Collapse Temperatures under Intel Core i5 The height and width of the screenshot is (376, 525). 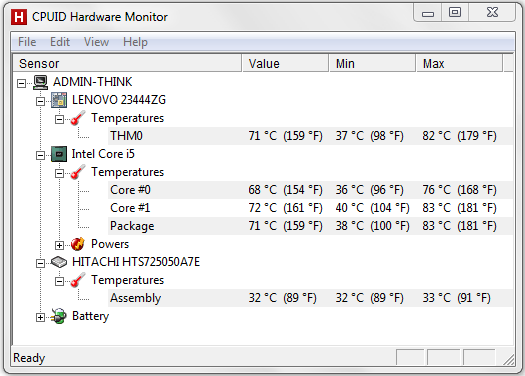pyautogui.click(x=59, y=173)
